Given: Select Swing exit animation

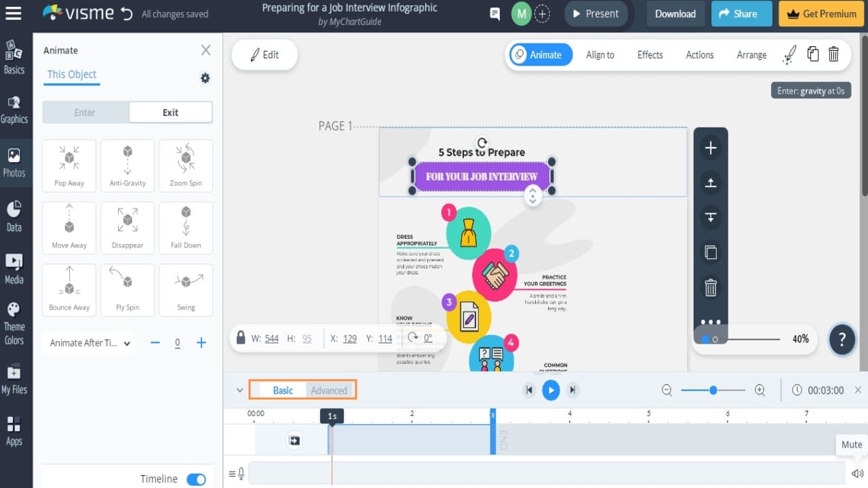Looking at the screenshot, I should [186, 290].
